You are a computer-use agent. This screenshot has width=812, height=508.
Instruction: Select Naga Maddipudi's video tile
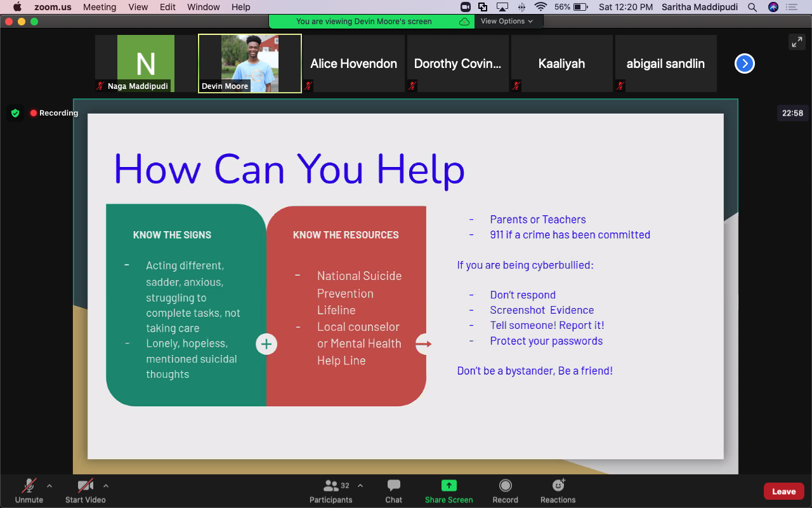[146, 63]
